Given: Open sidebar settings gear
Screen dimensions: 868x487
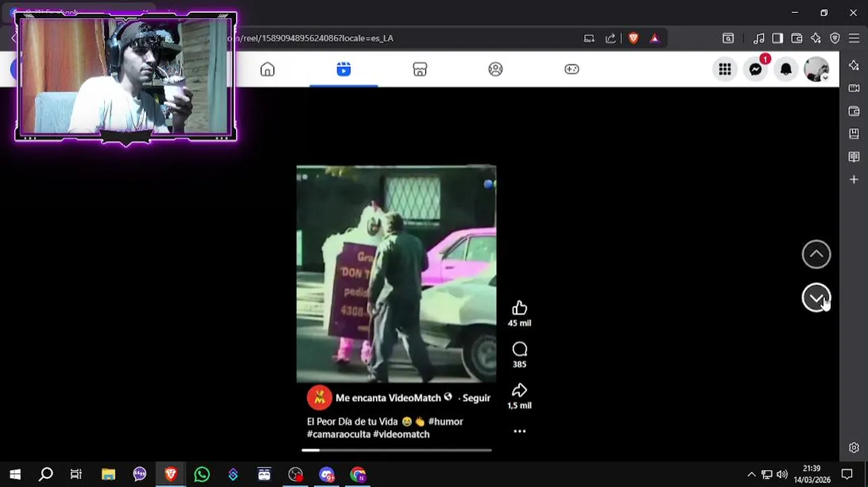Looking at the screenshot, I should [x=854, y=448].
